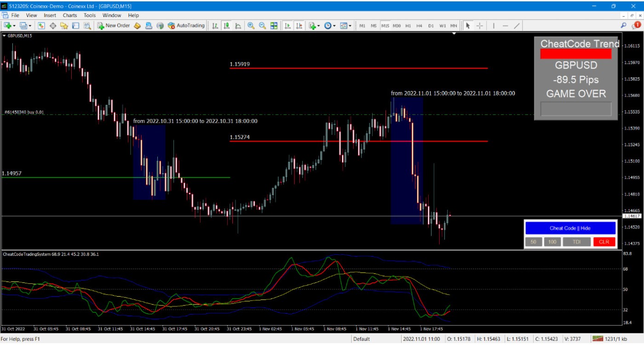Screen dimensions: 644x345
Task: Expand the templates dropdown
Action: click(350, 26)
